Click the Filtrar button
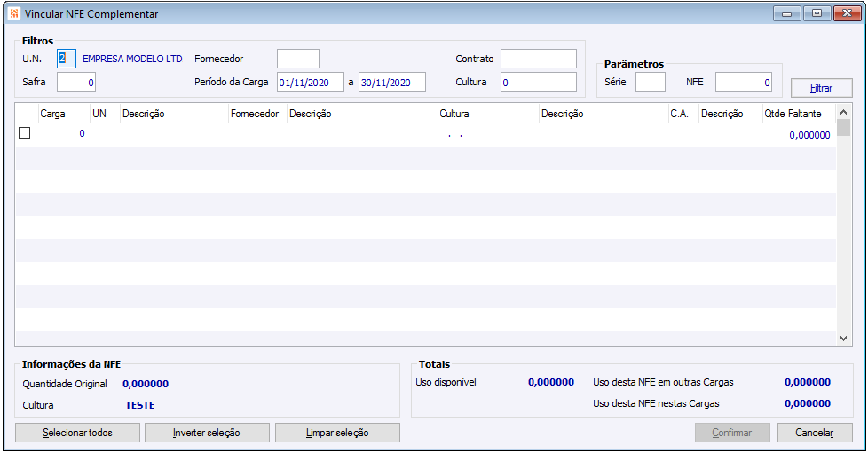 pos(822,88)
